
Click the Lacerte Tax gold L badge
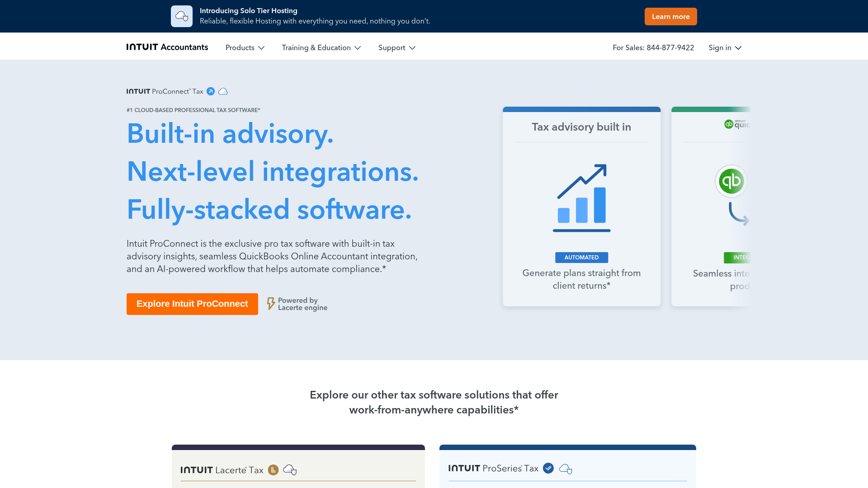[x=273, y=470]
